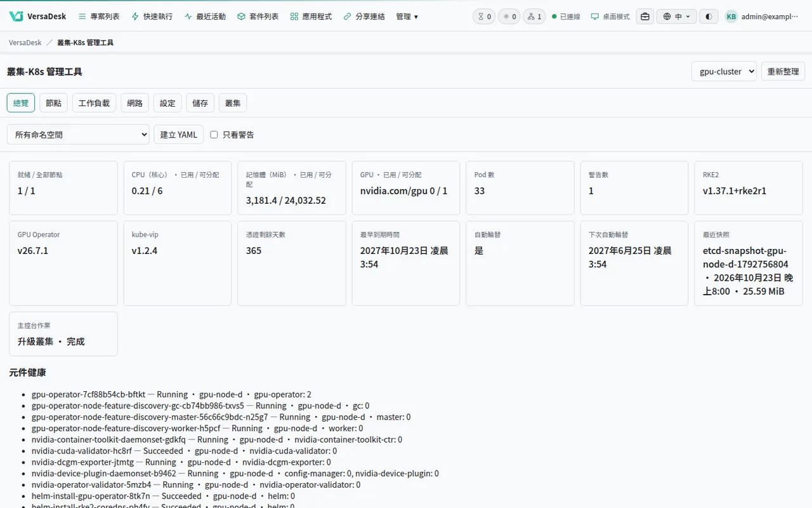Open the 所有命名空間 namespace dropdown
The width and height of the screenshot is (812, 508).
pyautogui.click(x=78, y=135)
